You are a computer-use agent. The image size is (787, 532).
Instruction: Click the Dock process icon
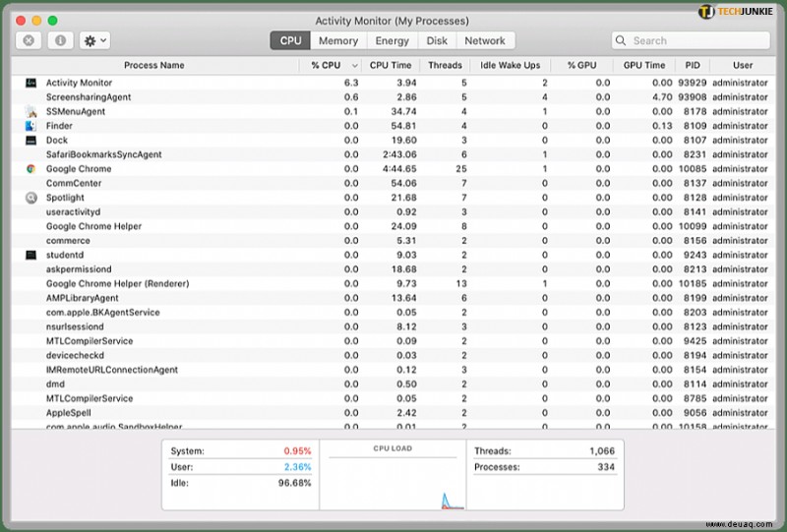(x=31, y=140)
